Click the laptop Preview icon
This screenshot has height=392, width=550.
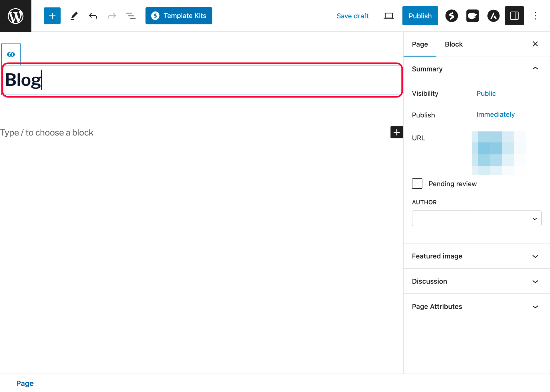389,16
